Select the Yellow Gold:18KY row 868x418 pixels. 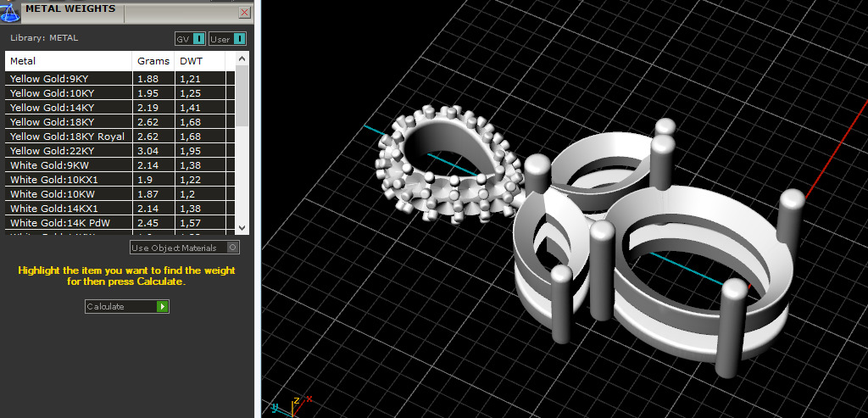(x=120, y=122)
